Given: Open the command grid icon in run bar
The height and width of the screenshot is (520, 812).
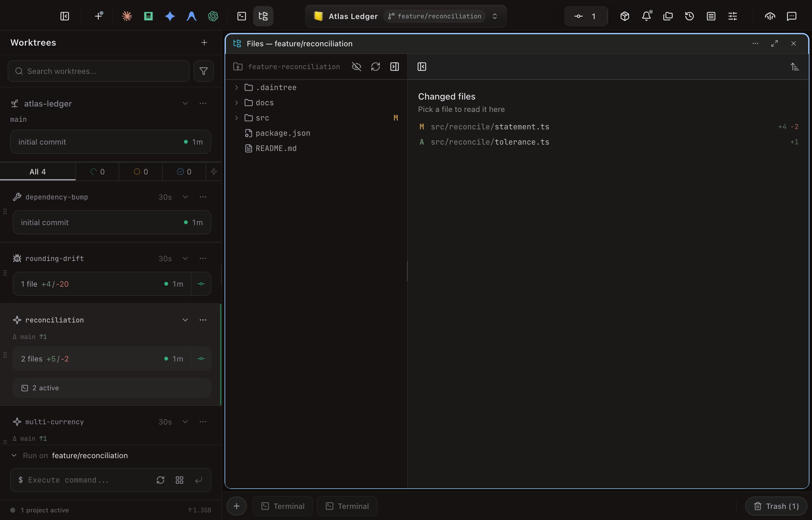Looking at the screenshot, I should coord(179,480).
